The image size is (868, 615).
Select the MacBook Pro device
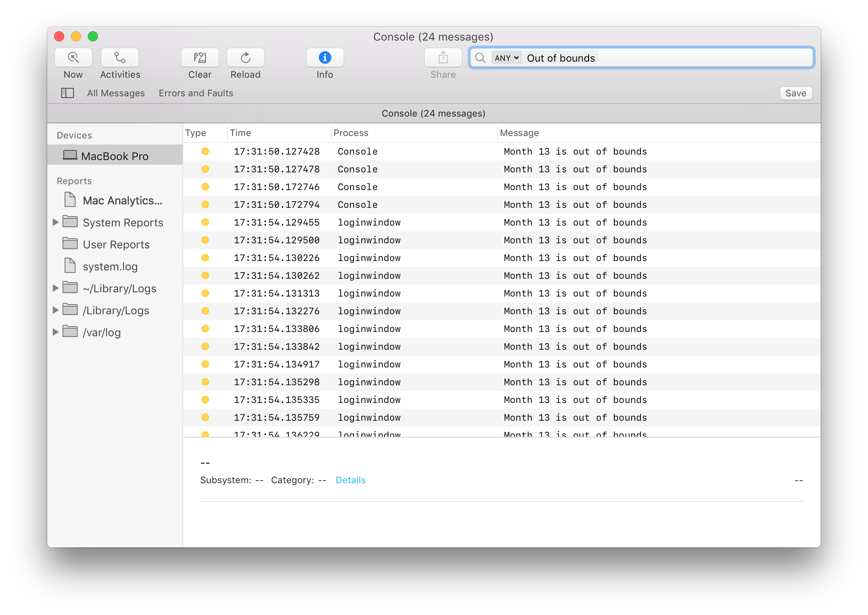114,156
